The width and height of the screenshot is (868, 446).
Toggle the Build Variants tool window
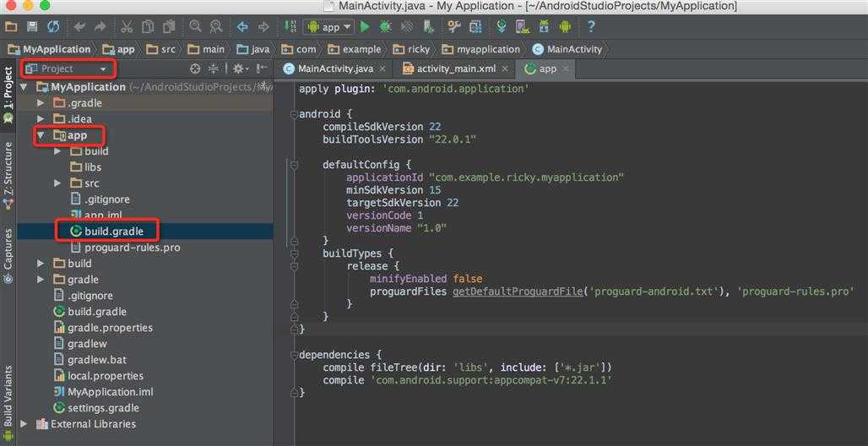point(8,402)
